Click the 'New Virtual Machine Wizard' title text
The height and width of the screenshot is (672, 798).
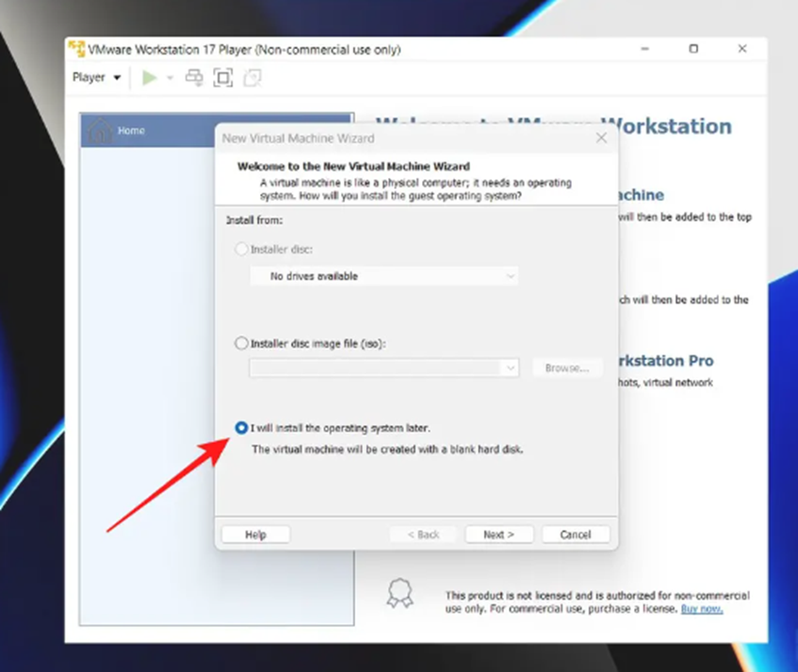click(x=299, y=139)
